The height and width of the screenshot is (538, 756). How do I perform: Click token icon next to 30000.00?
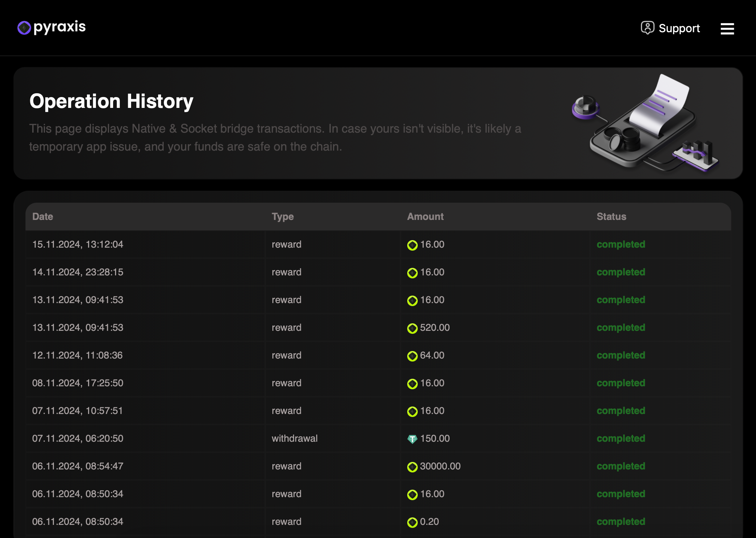pyautogui.click(x=412, y=467)
